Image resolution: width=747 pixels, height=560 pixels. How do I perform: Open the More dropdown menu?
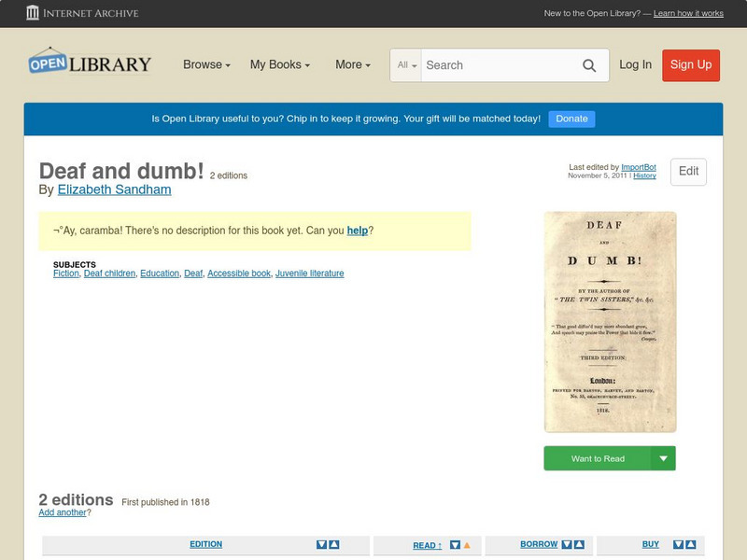[x=350, y=65]
